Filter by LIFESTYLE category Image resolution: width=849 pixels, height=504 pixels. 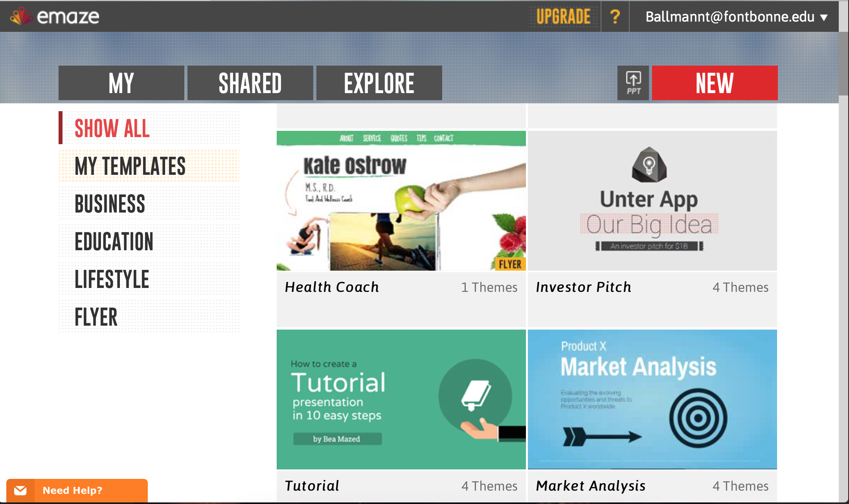point(149,279)
